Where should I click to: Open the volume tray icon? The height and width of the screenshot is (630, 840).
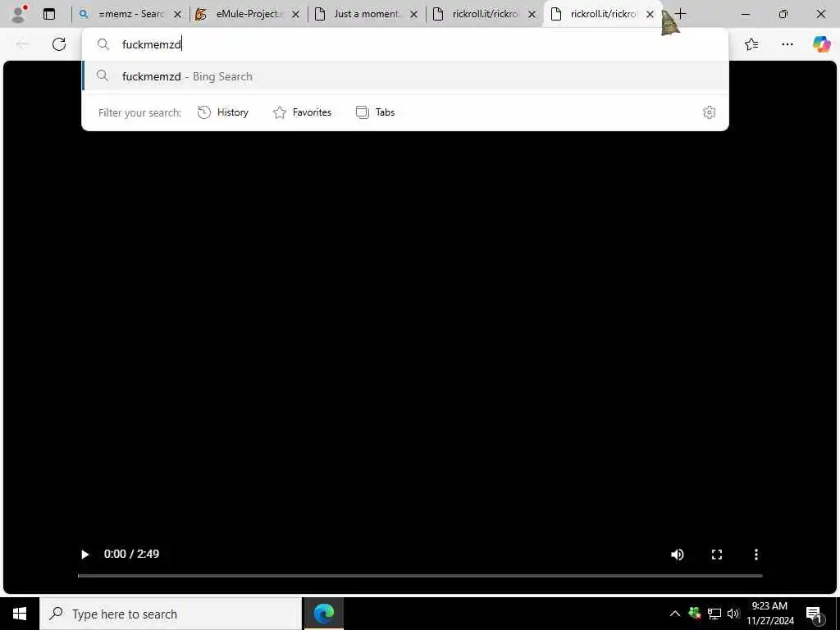click(x=733, y=614)
